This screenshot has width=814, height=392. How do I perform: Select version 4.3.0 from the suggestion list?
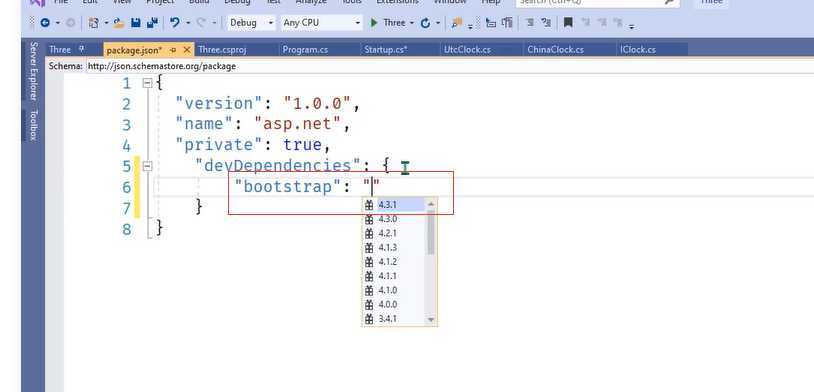(394, 219)
